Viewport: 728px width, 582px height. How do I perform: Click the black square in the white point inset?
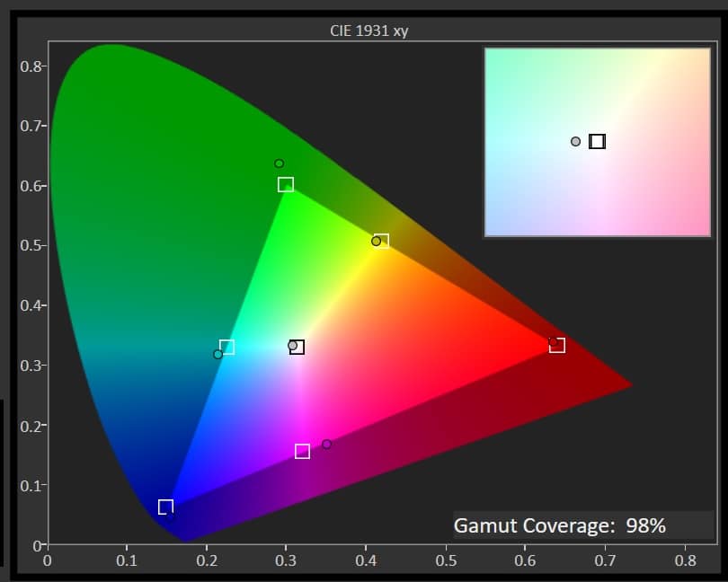coord(597,141)
